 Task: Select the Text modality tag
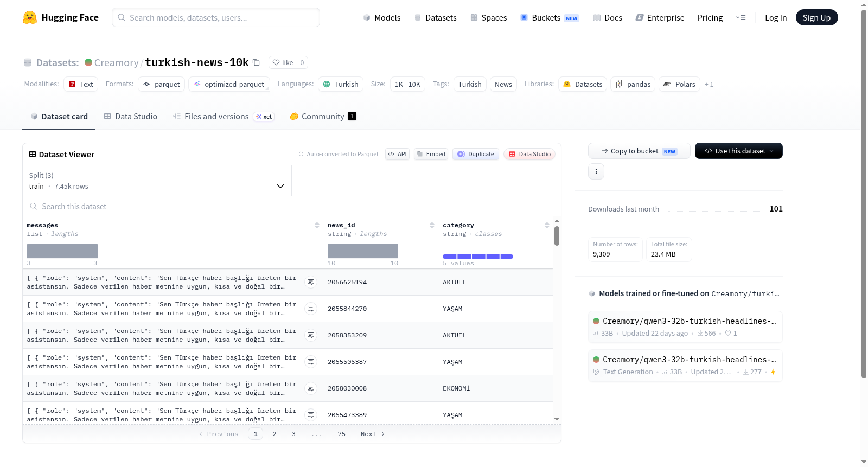pos(81,84)
